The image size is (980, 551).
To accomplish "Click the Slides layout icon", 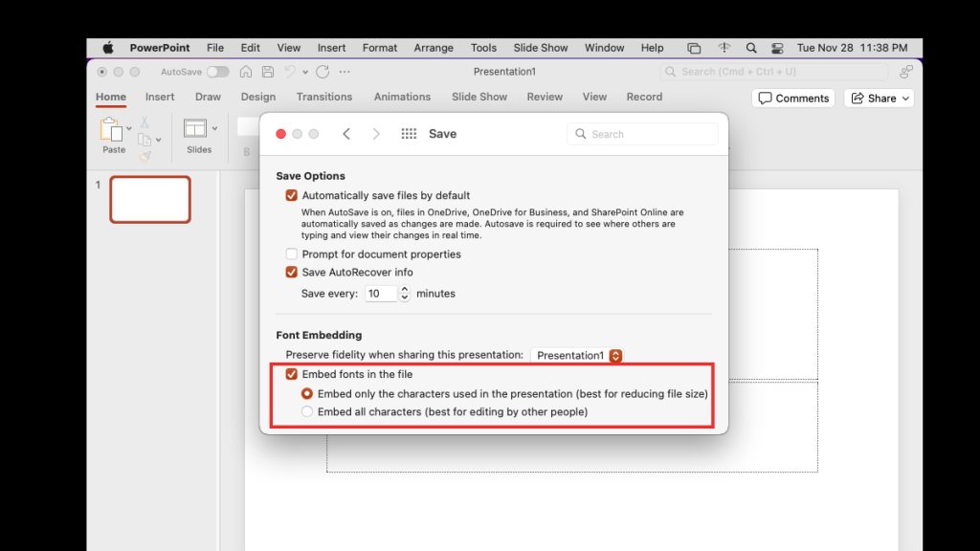I will click(x=196, y=130).
